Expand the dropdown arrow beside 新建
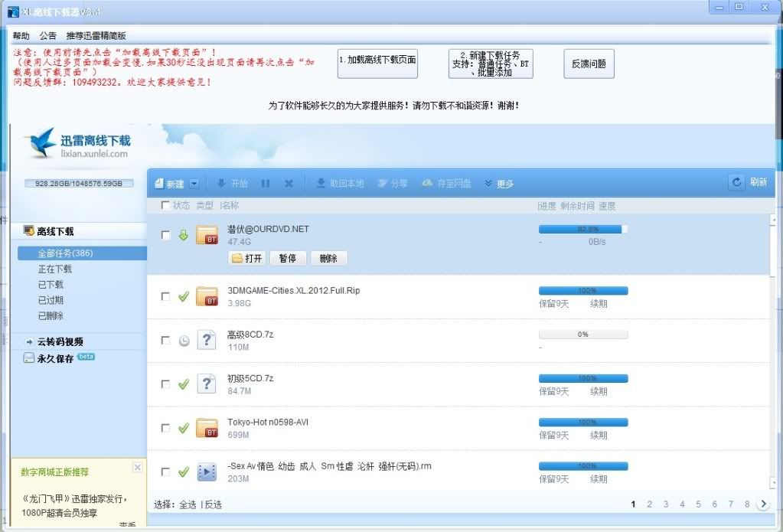This screenshot has width=783, height=532. point(194,184)
